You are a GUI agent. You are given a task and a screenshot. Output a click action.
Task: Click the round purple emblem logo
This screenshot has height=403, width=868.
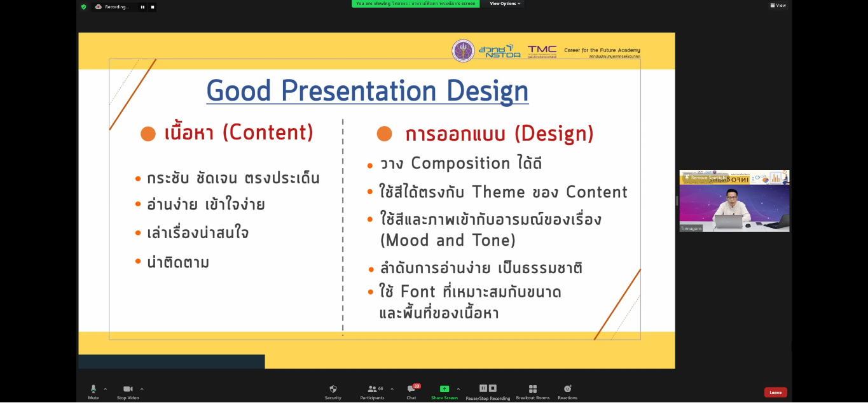[x=463, y=51]
